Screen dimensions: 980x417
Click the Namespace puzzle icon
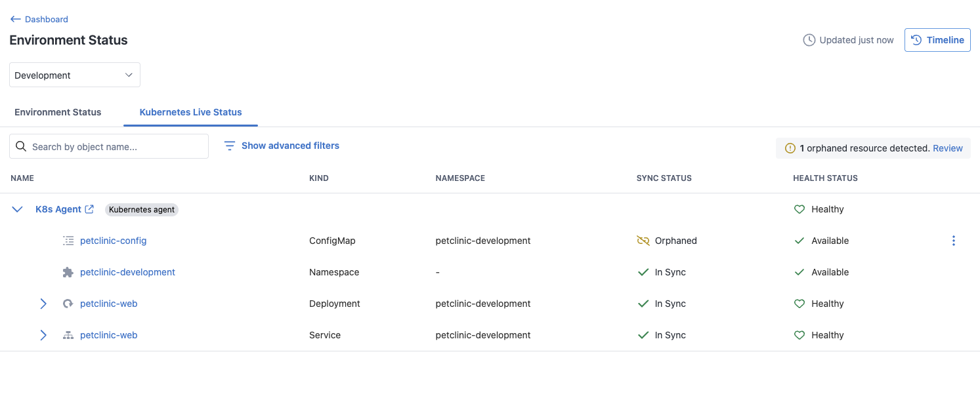[68, 272]
